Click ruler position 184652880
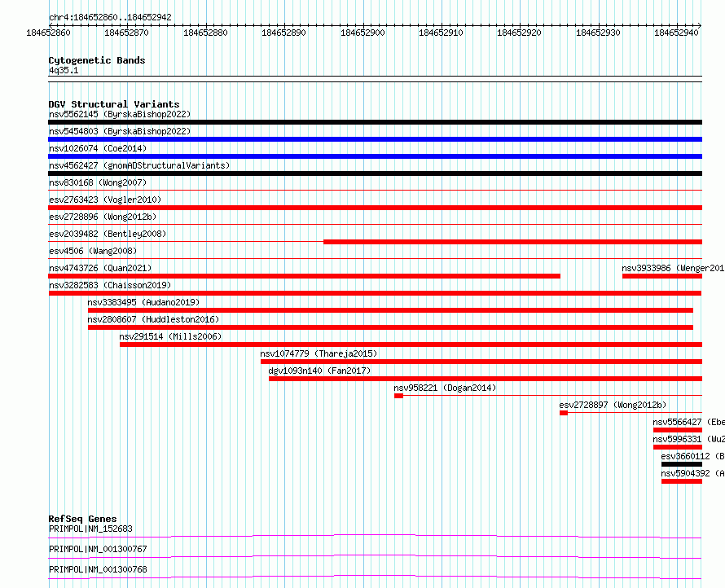Image resolution: width=725 pixels, height=588 pixels. [x=205, y=33]
